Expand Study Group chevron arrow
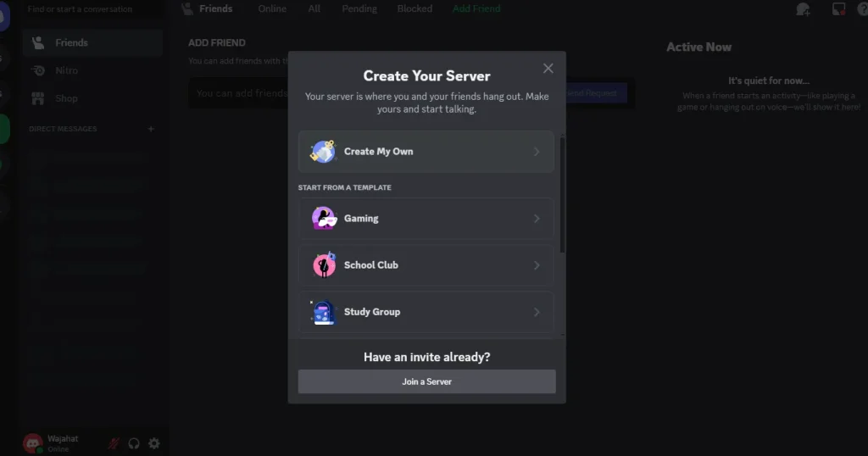The image size is (868, 456). [537, 312]
